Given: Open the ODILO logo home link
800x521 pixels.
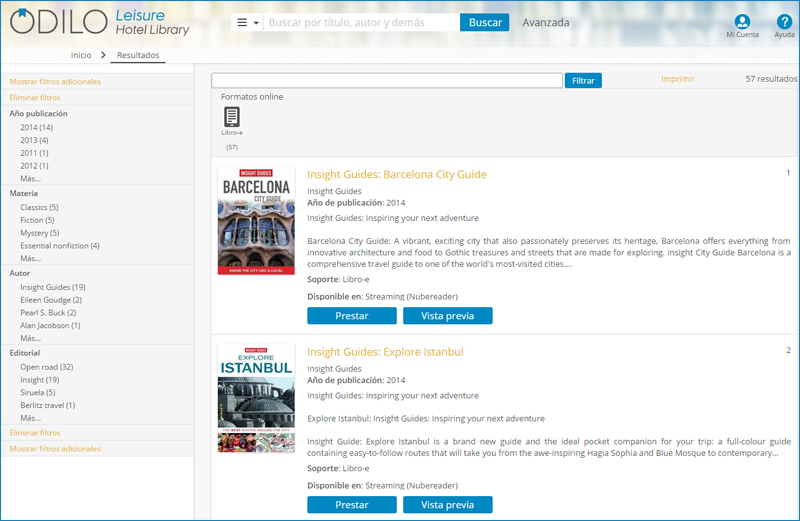Looking at the screenshot, I should point(99,22).
